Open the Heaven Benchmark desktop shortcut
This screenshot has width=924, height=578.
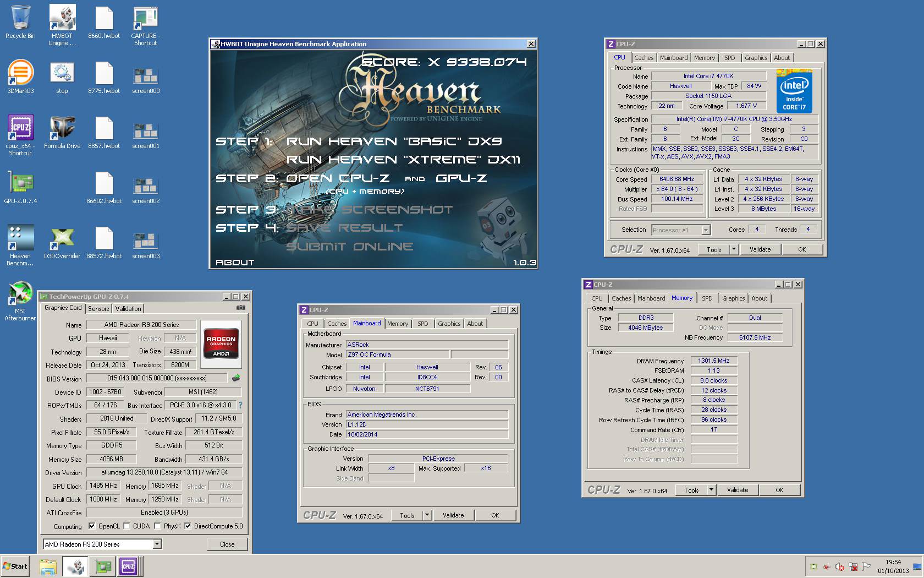(x=20, y=245)
